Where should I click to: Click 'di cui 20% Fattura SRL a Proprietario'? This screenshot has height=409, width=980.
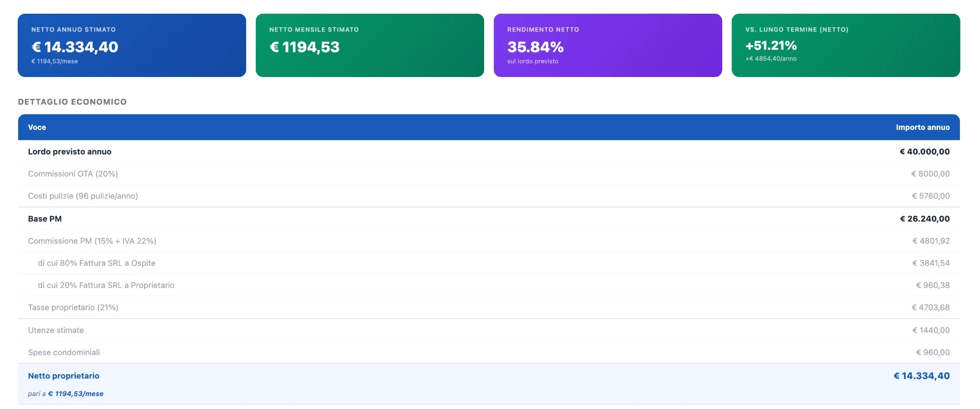tap(106, 285)
